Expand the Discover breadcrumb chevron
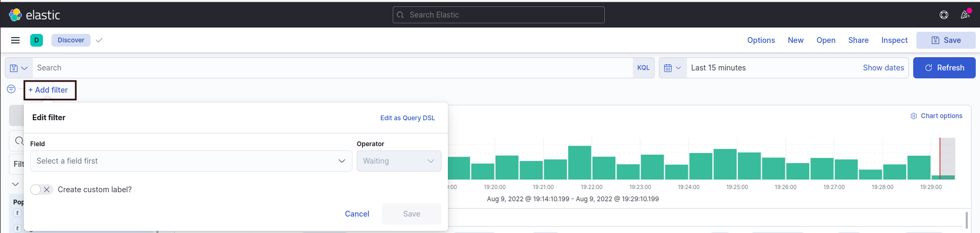Viewport: 980px width, 233px height. click(99, 40)
